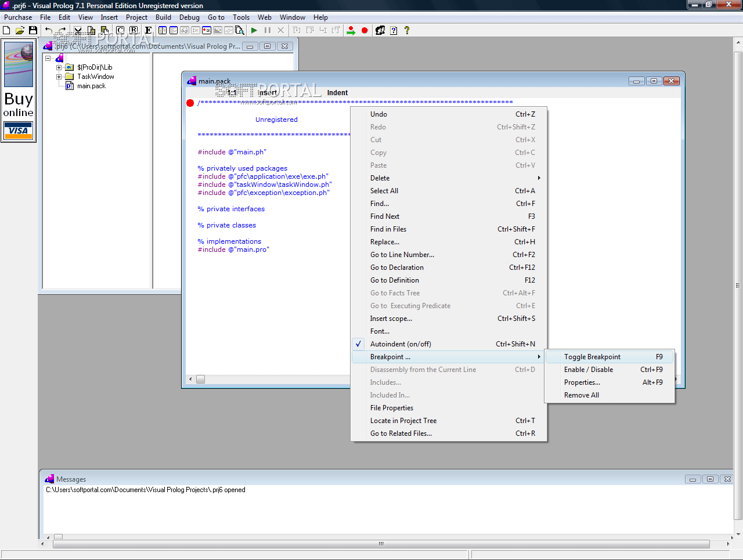The image size is (743, 560).
Task: Click the icon left of blue help icon
Action: (x=380, y=30)
